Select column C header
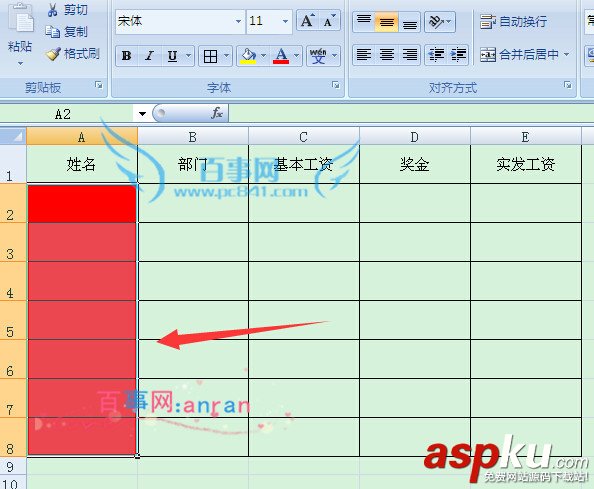Viewport: 594px width, 489px height. point(303,136)
